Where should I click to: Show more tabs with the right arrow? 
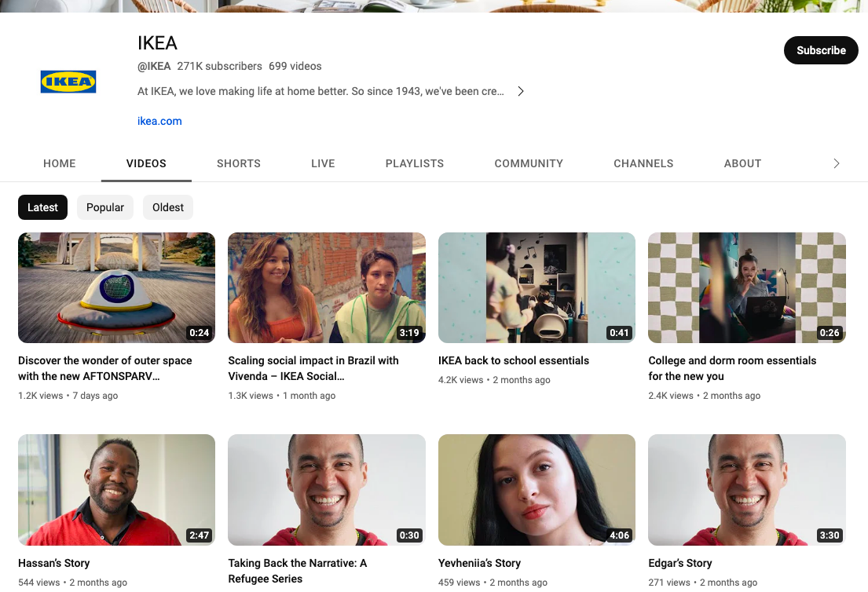(837, 163)
